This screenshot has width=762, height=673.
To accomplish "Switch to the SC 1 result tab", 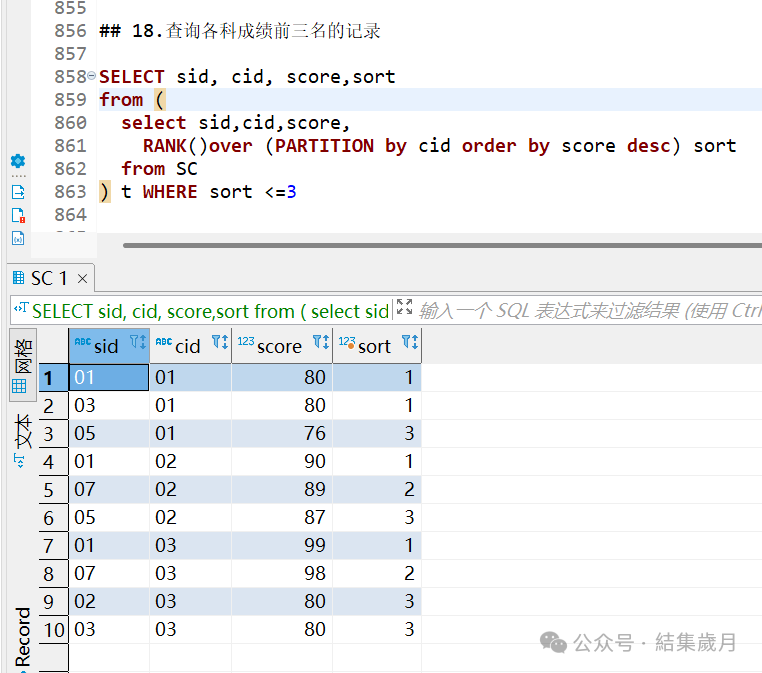I will (x=49, y=278).
